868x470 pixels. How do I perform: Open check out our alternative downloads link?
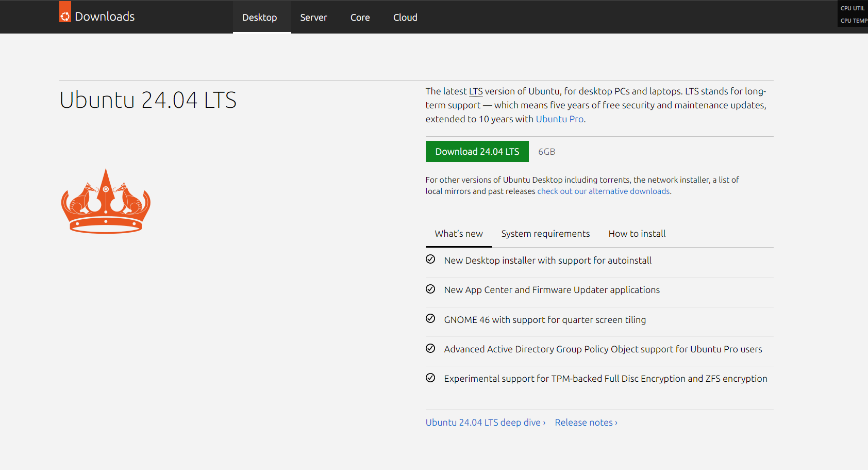tap(604, 191)
